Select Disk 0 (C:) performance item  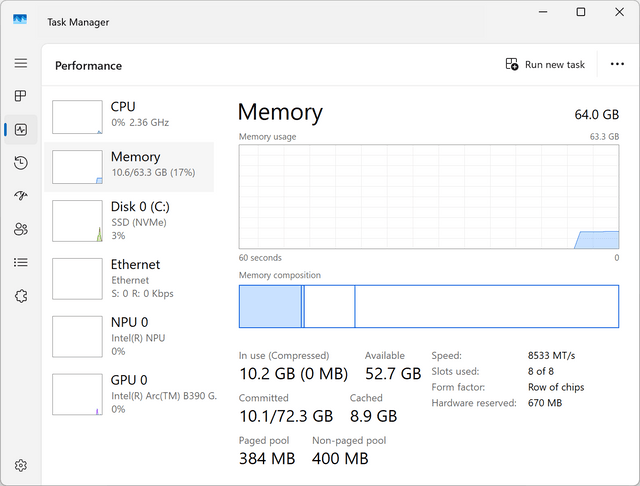coord(129,221)
